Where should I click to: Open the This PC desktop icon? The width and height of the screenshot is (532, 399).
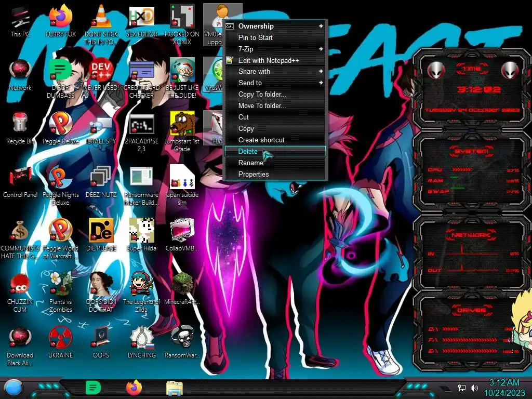click(20, 21)
